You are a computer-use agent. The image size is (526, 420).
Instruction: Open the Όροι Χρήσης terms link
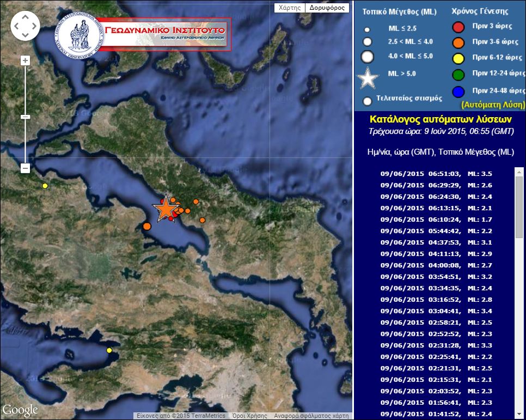[x=249, y=416]
